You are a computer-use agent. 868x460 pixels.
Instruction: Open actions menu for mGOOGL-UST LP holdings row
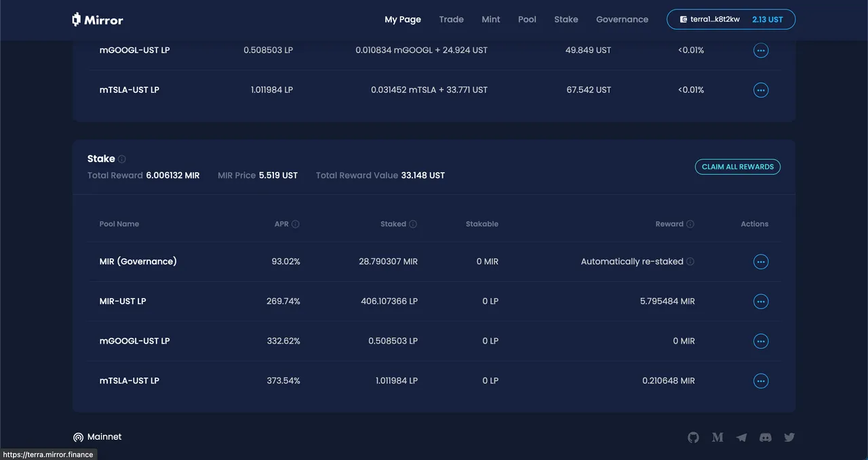coord(761,50)
